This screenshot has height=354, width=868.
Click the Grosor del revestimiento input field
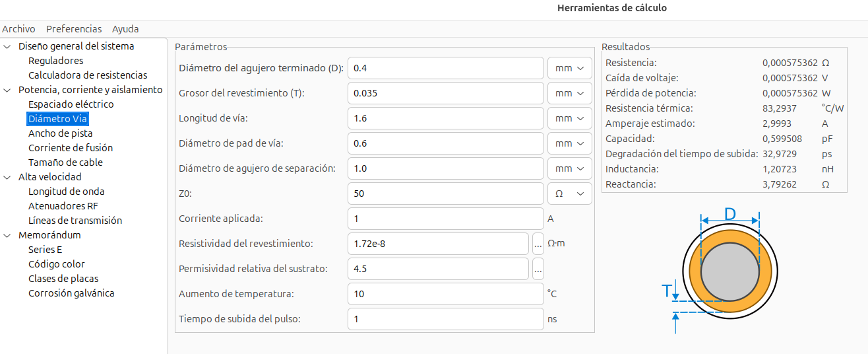point(445,93)
